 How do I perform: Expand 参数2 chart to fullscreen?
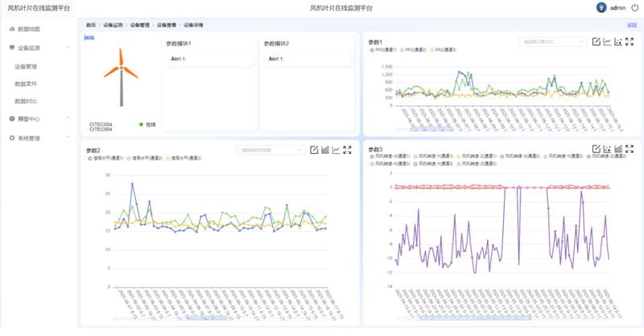(x=348, y=150)
